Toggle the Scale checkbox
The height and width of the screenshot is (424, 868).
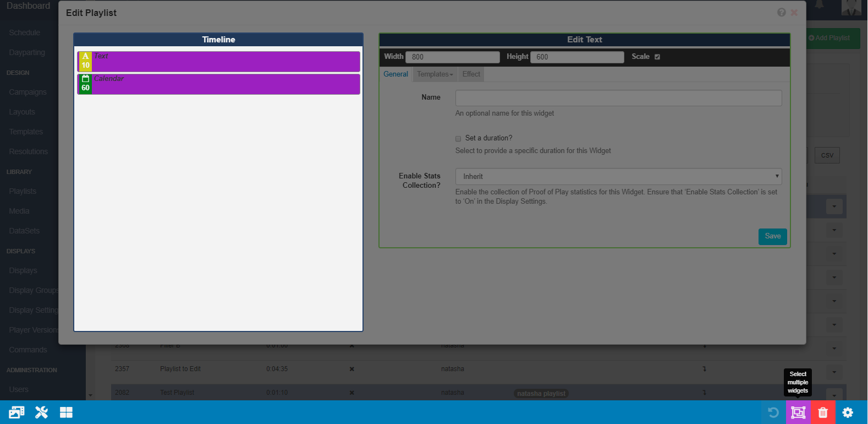pos(657,57)
